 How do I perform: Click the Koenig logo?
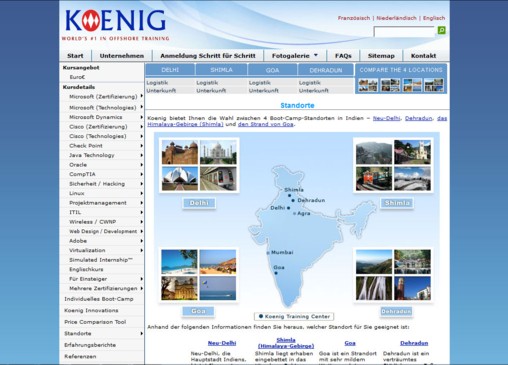[115, 24]
